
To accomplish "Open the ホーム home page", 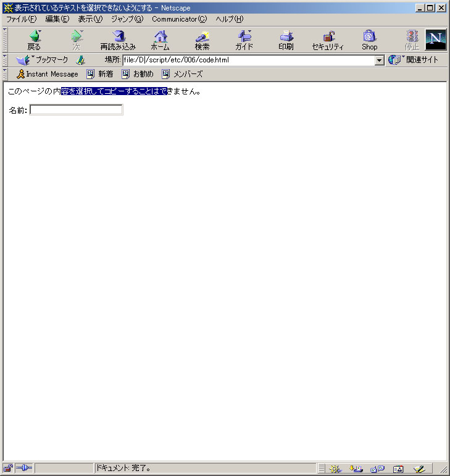I will tap(160, 40).
